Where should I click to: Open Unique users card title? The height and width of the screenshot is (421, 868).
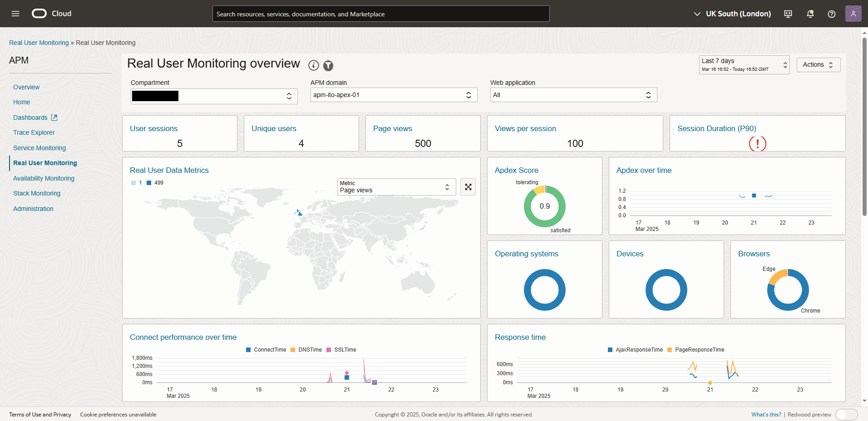click(x=274, y=128)
